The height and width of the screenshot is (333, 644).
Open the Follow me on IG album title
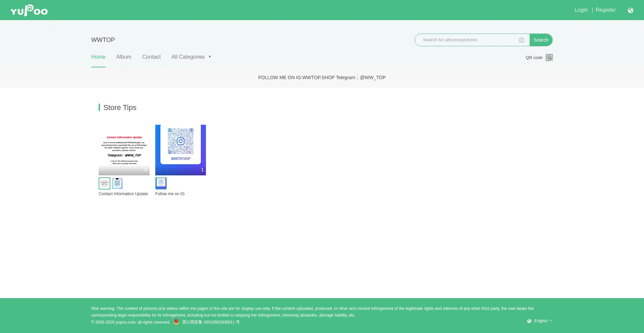tap(170, 194)
